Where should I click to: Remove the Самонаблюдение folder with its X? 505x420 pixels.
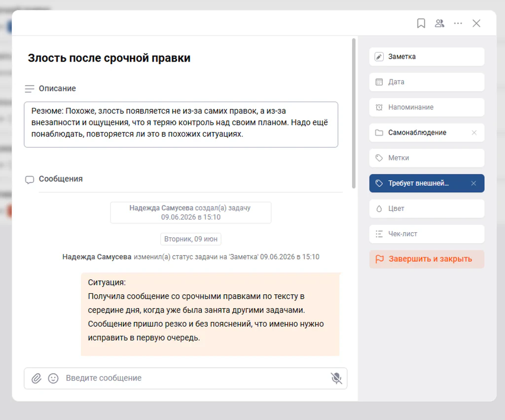point(474,133)
